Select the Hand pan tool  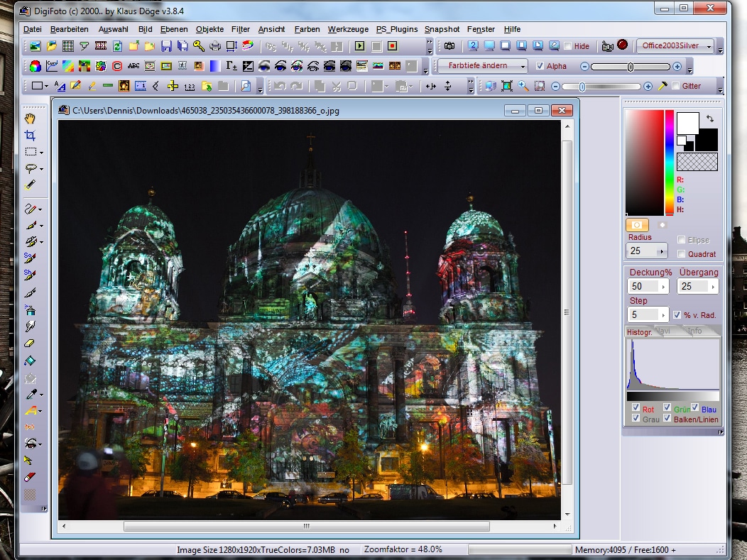coord(30,119)
